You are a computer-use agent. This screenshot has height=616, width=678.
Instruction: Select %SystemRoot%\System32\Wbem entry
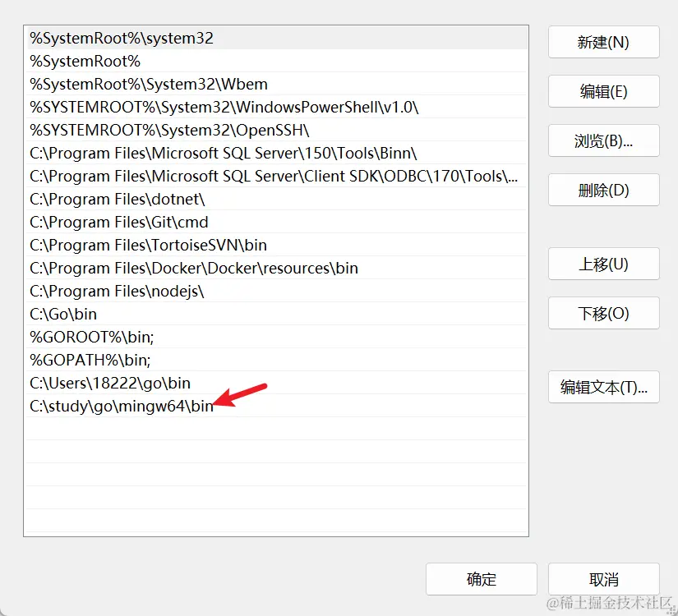(x=277, y=84)
